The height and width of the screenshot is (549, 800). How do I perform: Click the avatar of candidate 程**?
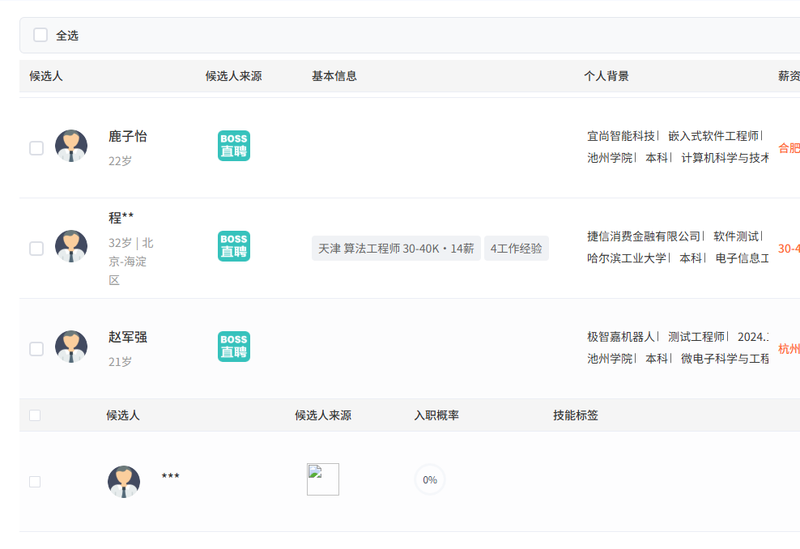[71, 247]
